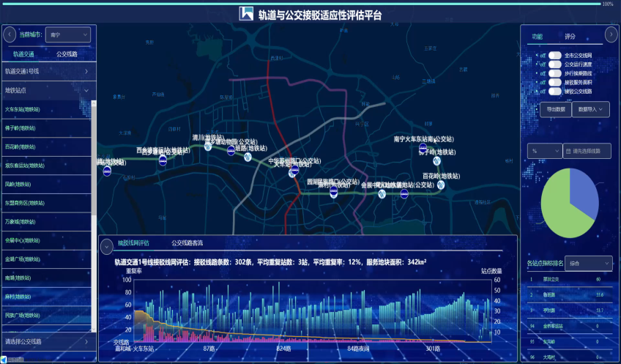Toggle the 接驳服务面积 switch
The width and height of the screenshot is (621, 364).
555,83
